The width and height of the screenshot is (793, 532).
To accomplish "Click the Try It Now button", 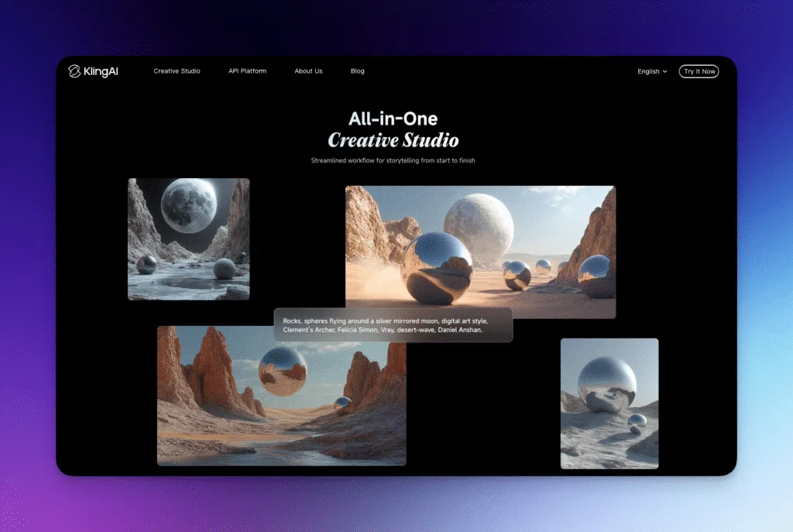I will [699, 71].
